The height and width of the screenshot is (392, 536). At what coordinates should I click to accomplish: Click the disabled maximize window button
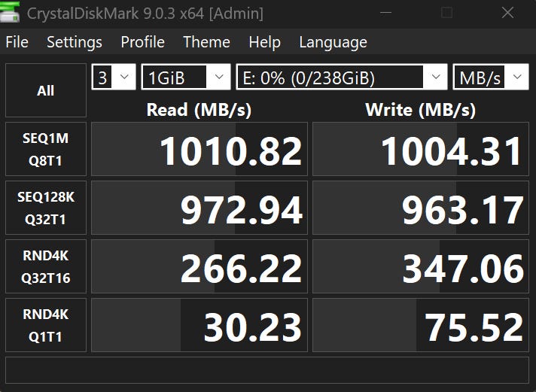pyautogui.click(x=446, y=13)
